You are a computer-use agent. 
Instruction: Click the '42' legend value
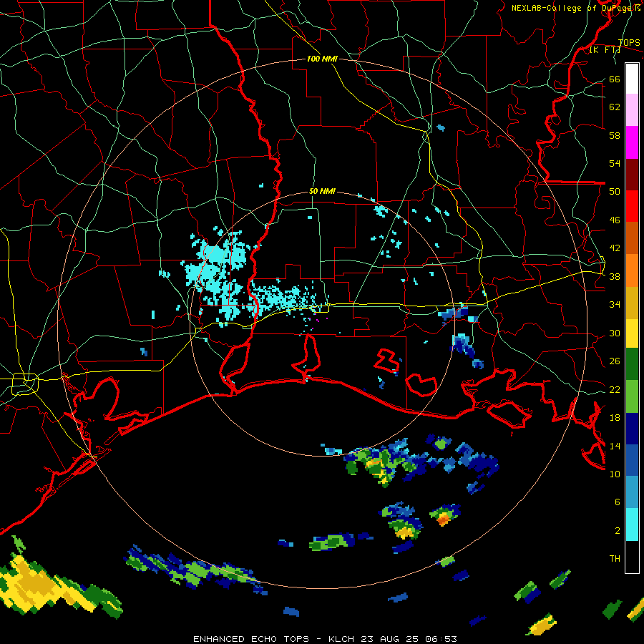coord(615,248)
